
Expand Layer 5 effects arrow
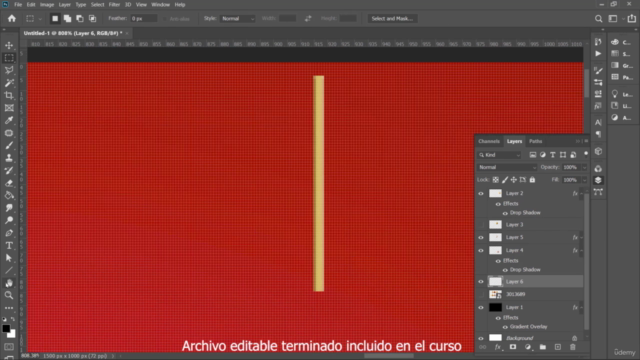pos(582,237)
